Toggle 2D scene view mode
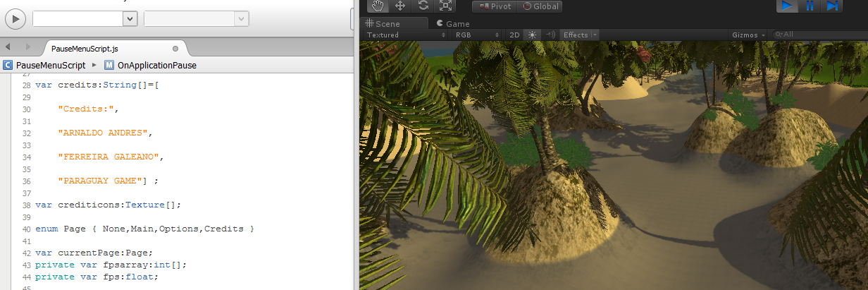This screenshot has width=868, height=290. click(x=514, y=35)
